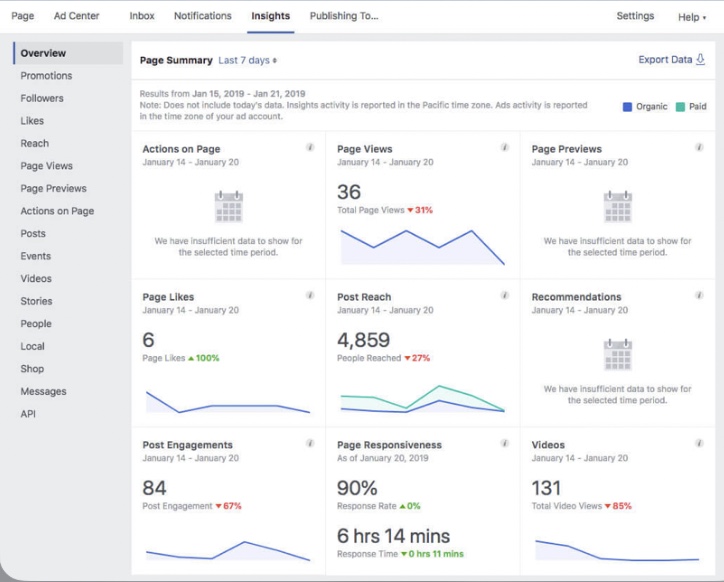
Task: Switch to the Inbox tab
Action: click(142, 16)
